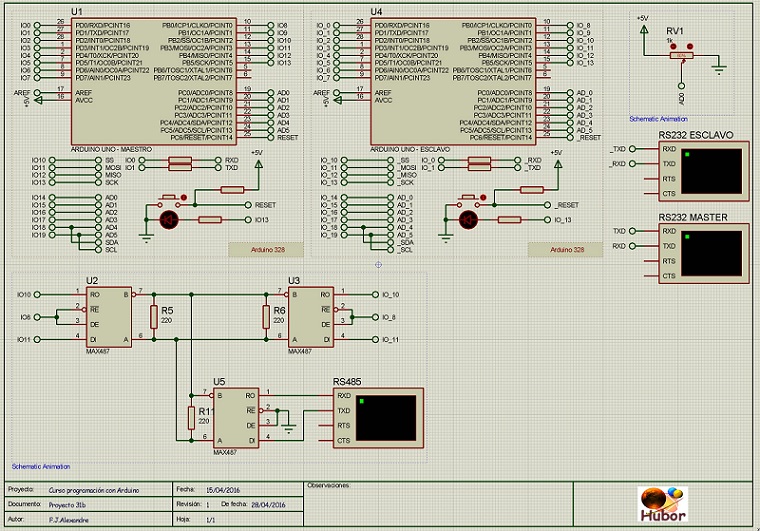The height and width of the screenshot is (531, 760).
Task: Select the master pull-up resistor to +5V
Action: pos(232,190)
